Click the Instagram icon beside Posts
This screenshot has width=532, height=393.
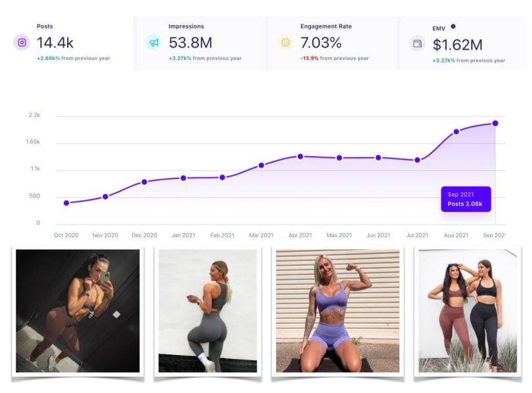click(x=22, y=43)
